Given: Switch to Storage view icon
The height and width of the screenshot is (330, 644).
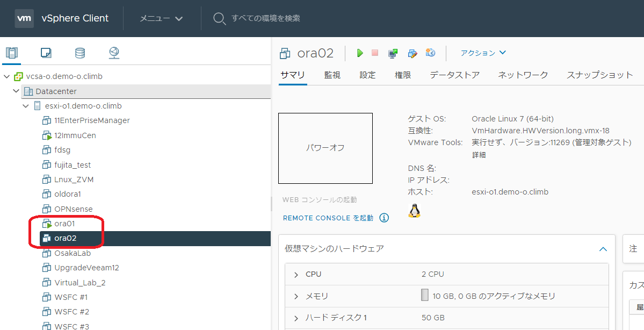Looking at the screenshot, I should 80,53.
